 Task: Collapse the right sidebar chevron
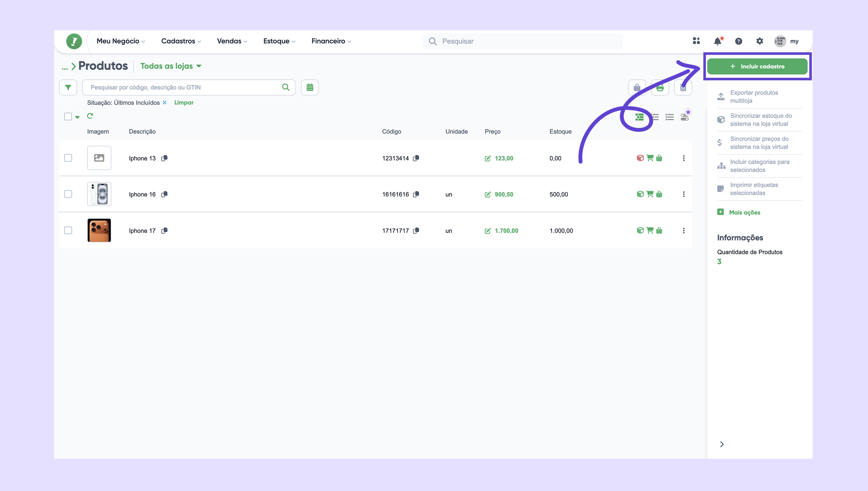tap(722, 444)
